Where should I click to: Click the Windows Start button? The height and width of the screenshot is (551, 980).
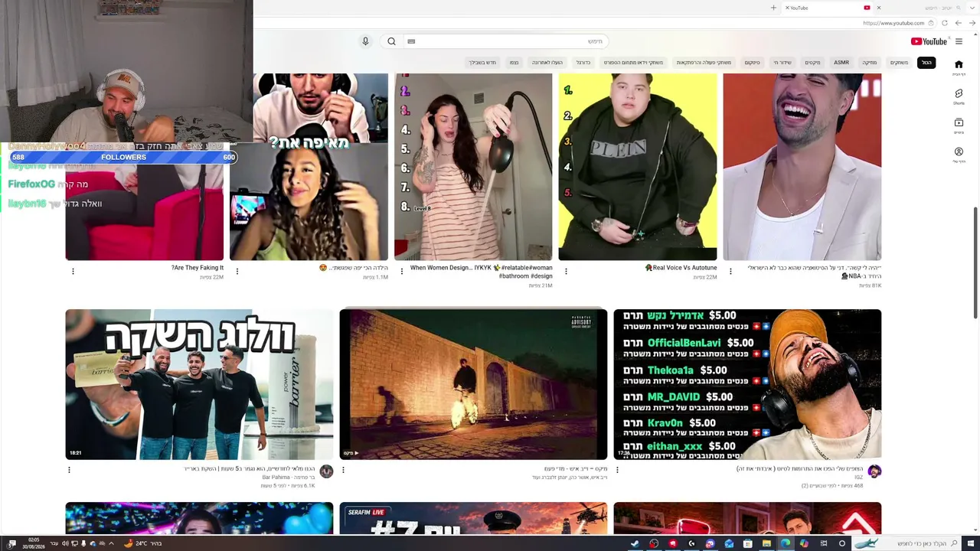click(x=969, y=544)
